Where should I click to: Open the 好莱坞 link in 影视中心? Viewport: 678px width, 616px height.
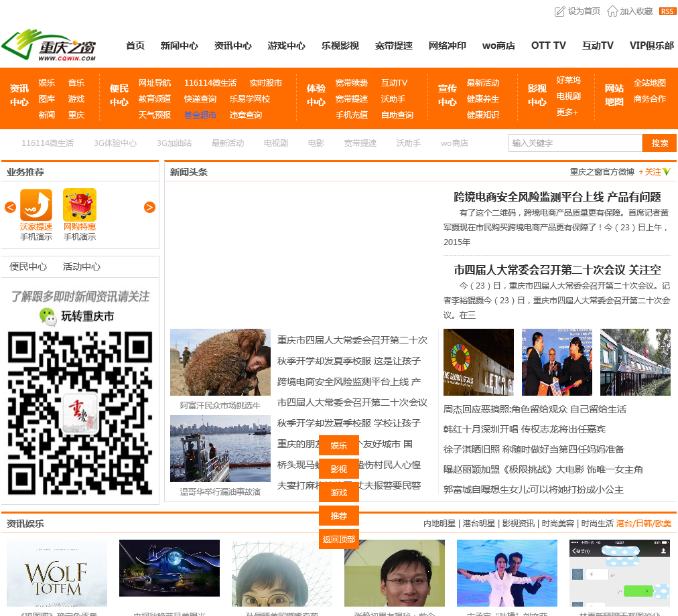[x=569, y=80]
